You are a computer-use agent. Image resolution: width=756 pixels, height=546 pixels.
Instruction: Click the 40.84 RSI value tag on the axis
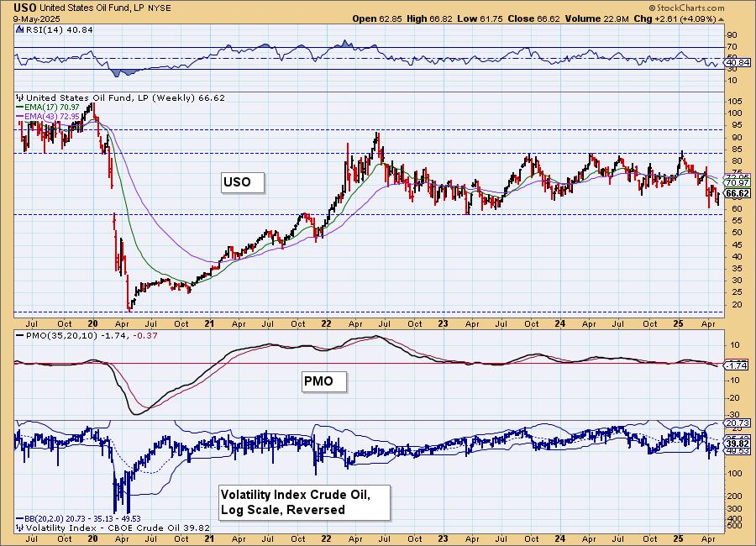[x=738, y=63]
